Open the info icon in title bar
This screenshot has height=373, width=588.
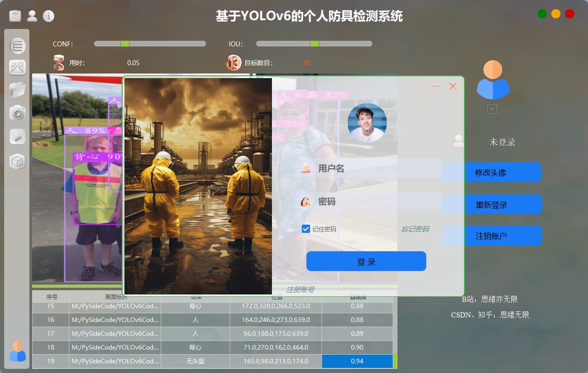pyautogui.click(x=48, y=16)
